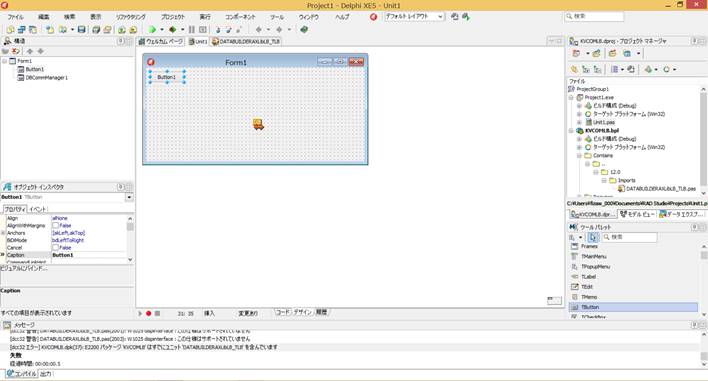
Task: Collapse the KVCOMLB.bpl project node
Action: (x=571, y=130)
